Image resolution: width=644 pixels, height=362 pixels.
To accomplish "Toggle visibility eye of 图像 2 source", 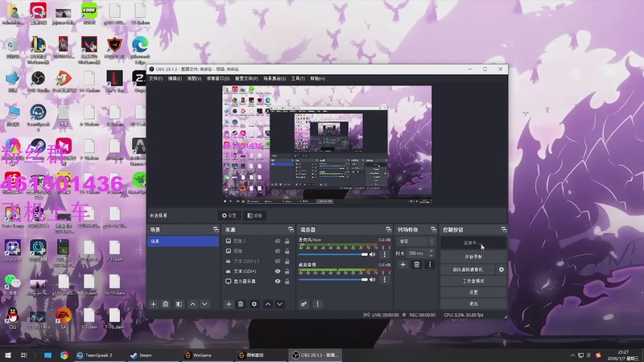I will click(278, 241).
